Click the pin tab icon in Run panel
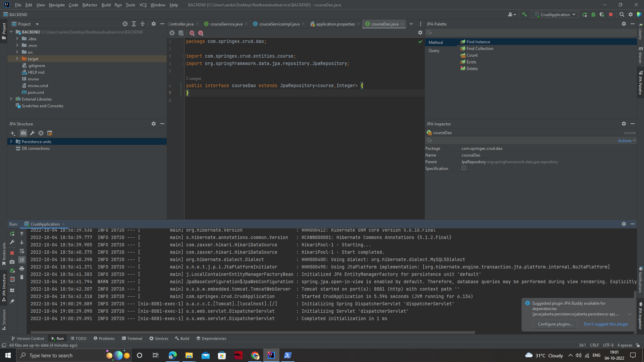Screen dimensions: 644x362 tap(12, 301)
